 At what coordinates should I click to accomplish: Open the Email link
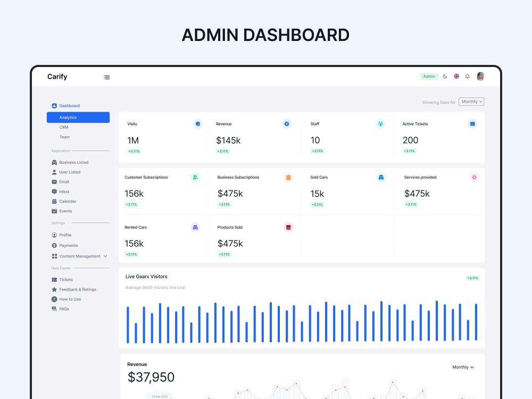(x=64, y=182)
